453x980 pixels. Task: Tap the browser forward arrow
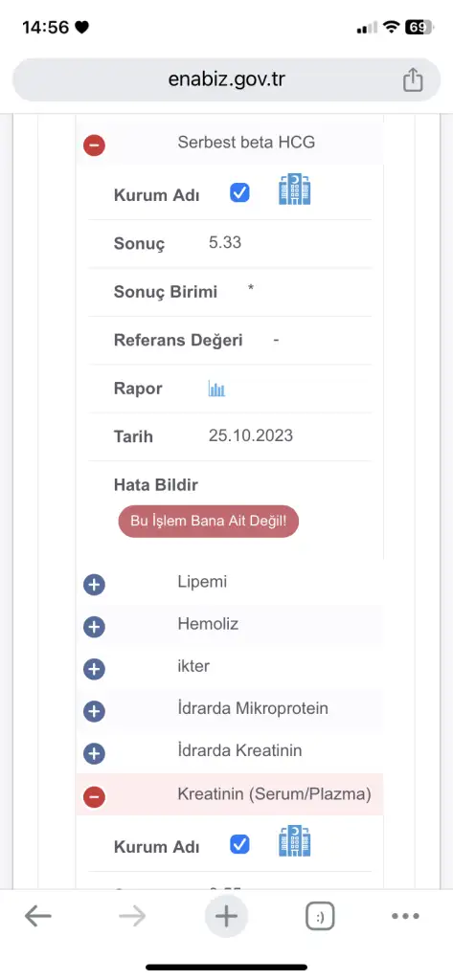coord(132,916)
